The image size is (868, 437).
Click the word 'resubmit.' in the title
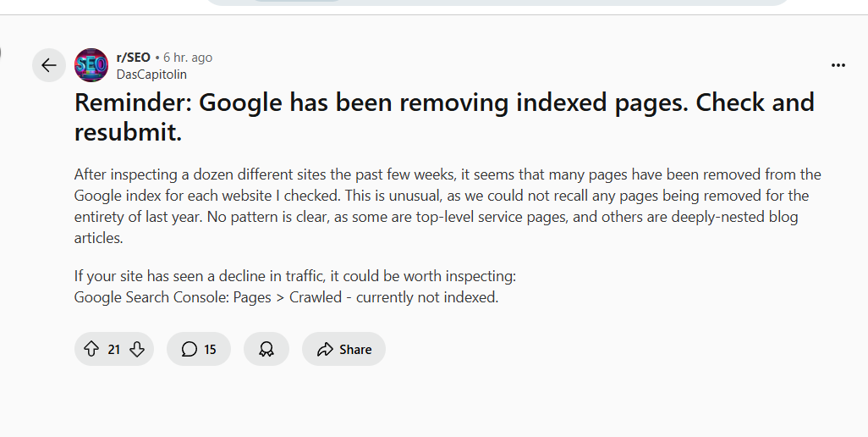129,132
